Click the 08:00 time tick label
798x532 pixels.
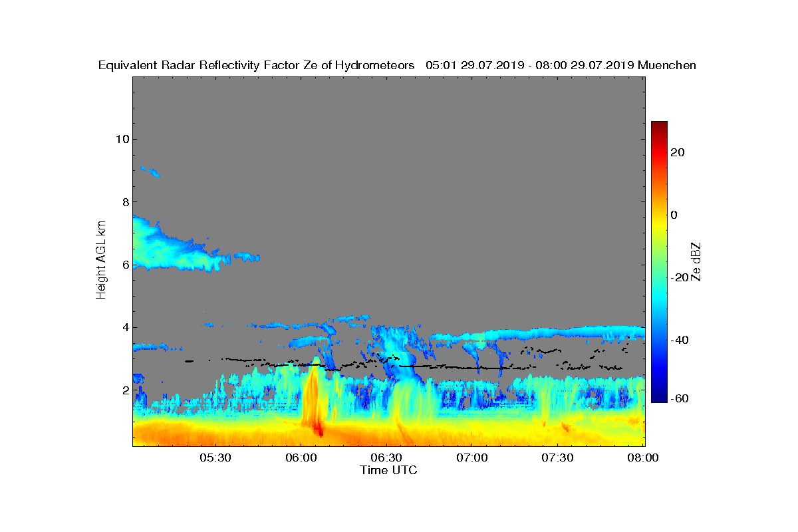click(x=642, y=459)
